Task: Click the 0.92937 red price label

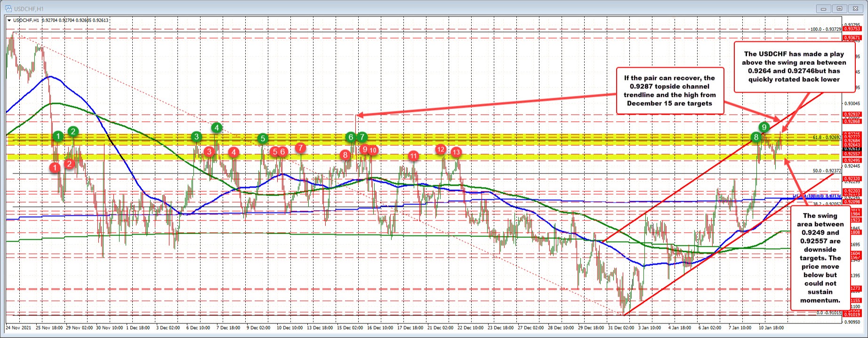Action: click(852, 114)
